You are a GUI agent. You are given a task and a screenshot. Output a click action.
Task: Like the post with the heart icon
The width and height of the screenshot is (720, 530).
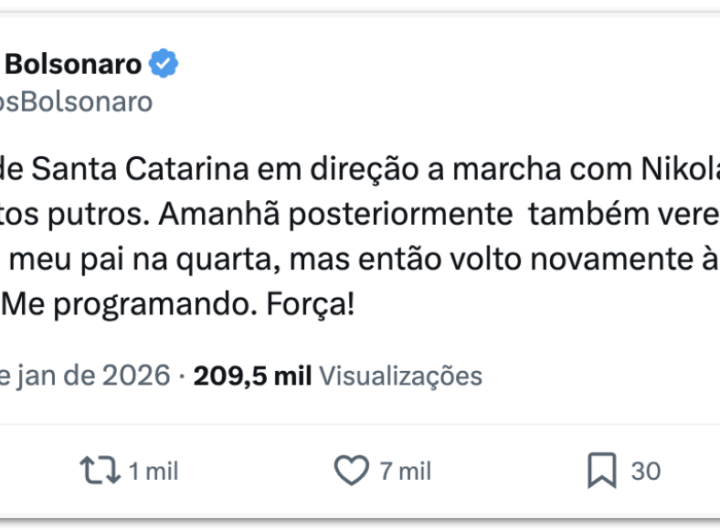click(351, 470)
